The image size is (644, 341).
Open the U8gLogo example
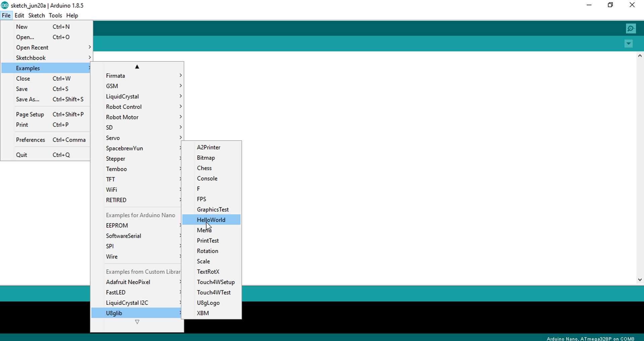pyautogui.click(x=211, y=303)
